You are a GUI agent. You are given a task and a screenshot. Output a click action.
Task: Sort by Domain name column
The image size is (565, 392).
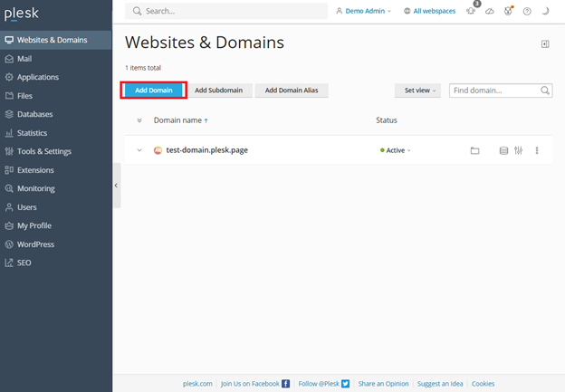tap(180, 120)
